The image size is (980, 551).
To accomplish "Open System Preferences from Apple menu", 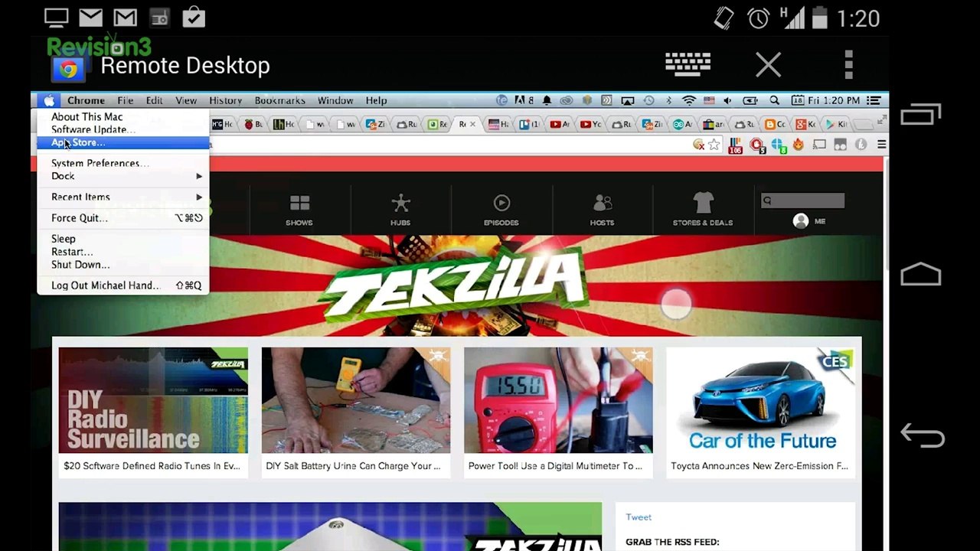I will [123, 163].
